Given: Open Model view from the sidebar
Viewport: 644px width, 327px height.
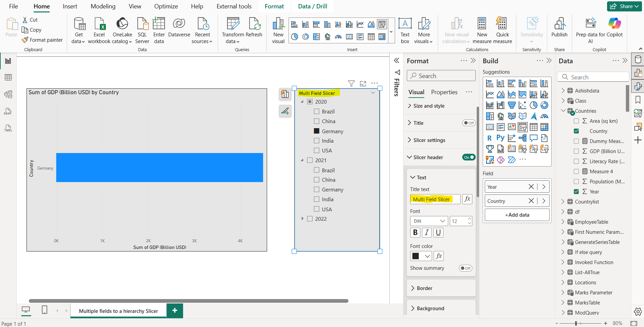Looking at the screenshot, I should tap(8, 94).
